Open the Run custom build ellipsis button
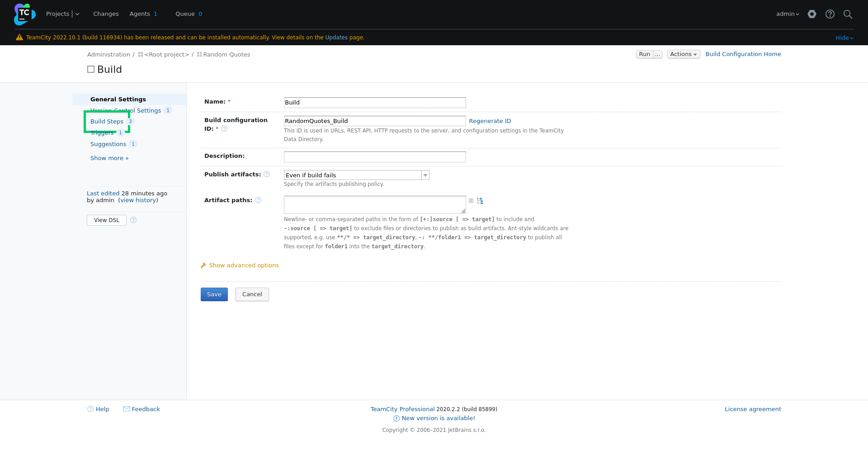Screen dimensions: 868x450 (x=658, y=54)
